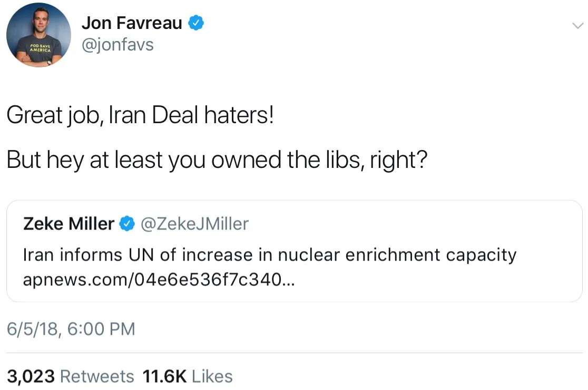Select the @jonfavs handle
The height and width of the screenshot is (390, 588).
pyautogui.click(x=117, y=45)
